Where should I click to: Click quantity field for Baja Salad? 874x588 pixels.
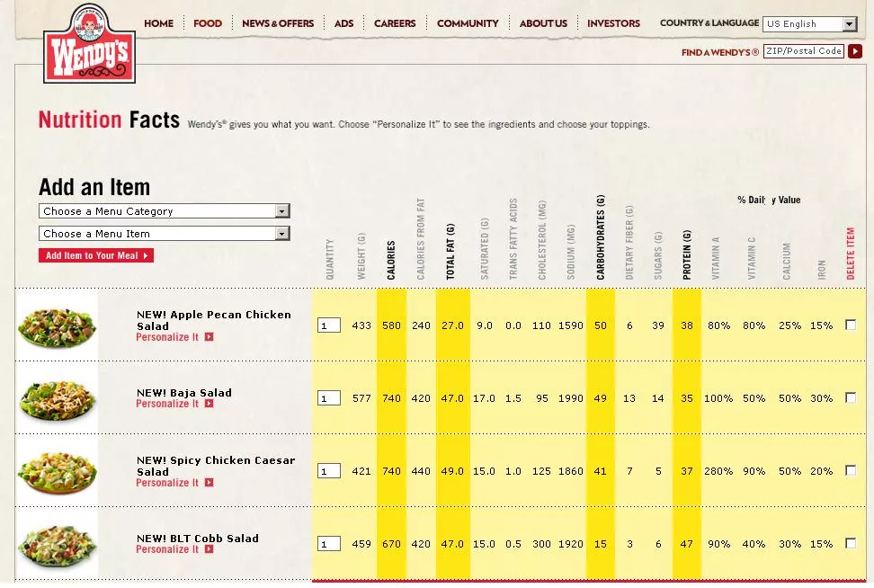pos(329,398)
